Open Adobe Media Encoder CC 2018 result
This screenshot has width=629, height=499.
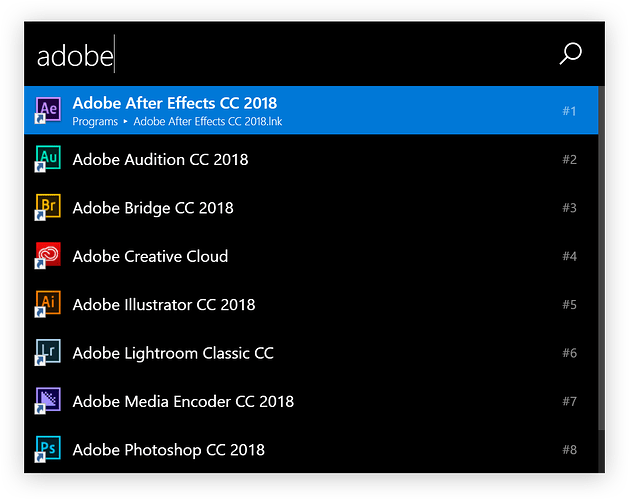point(183,401)
